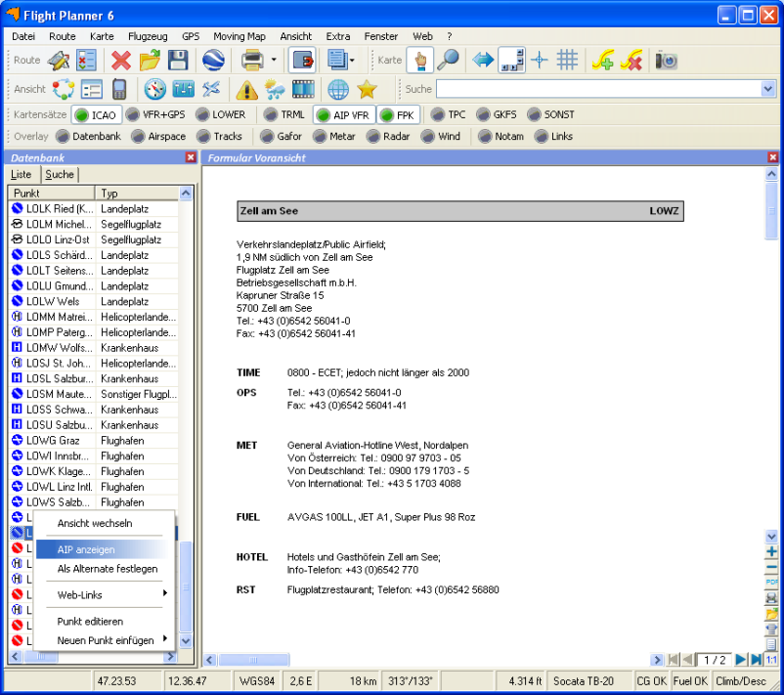Click the mobile phone icon

coord(119,90)
